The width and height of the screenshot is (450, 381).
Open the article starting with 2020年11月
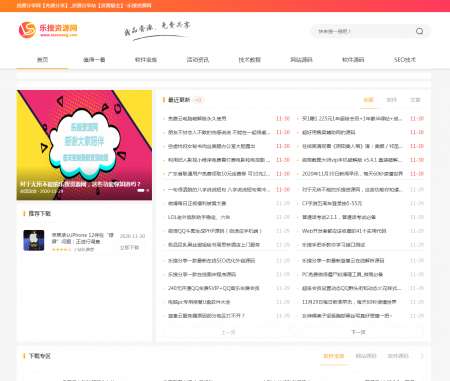pos(352,174)
